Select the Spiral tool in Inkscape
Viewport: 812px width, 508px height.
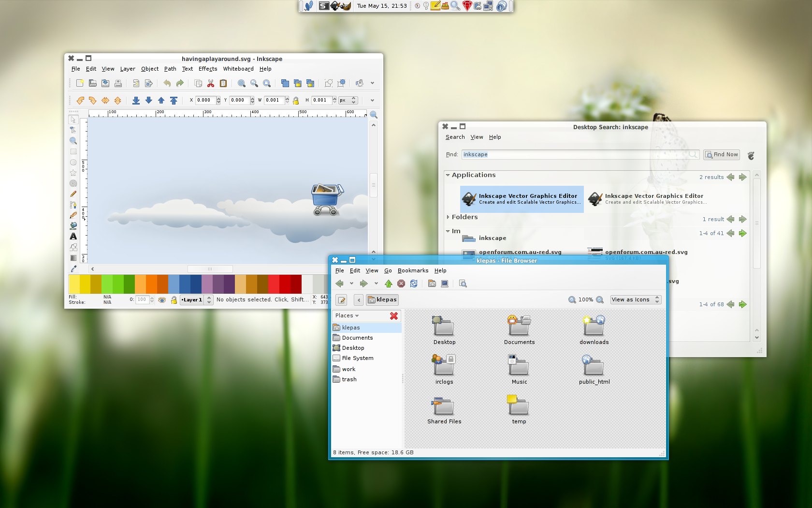click(x=73, y=183)
